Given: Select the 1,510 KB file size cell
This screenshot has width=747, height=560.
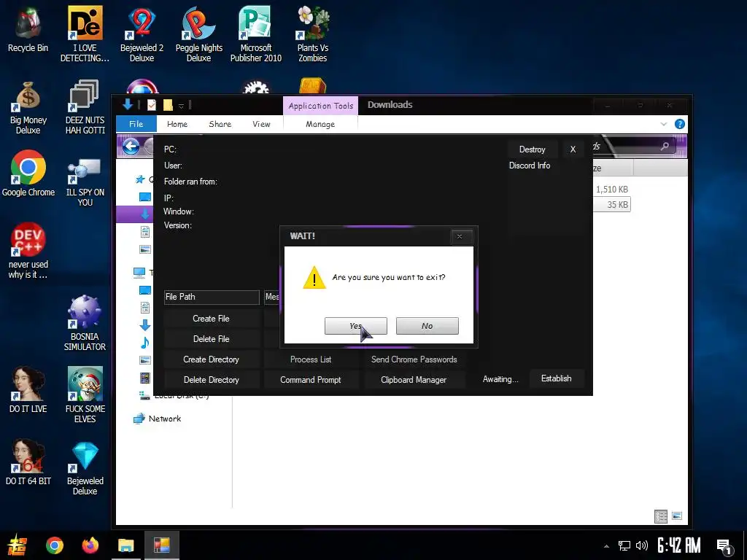Looking at the screenshot, I should (x=612, y=190).
